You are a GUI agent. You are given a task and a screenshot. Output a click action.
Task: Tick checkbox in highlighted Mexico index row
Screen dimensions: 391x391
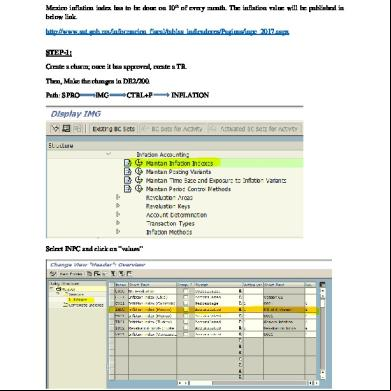tap(186, 310)
